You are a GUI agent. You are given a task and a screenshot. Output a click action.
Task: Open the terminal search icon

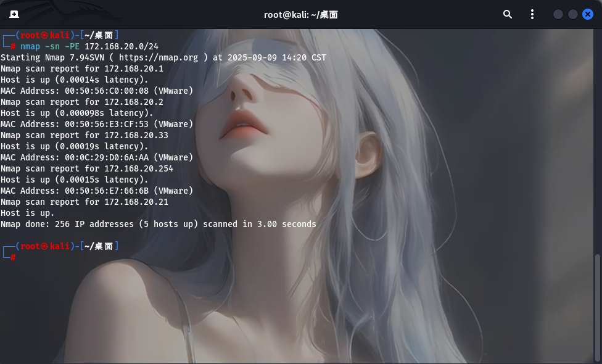(x=508, y=14)
